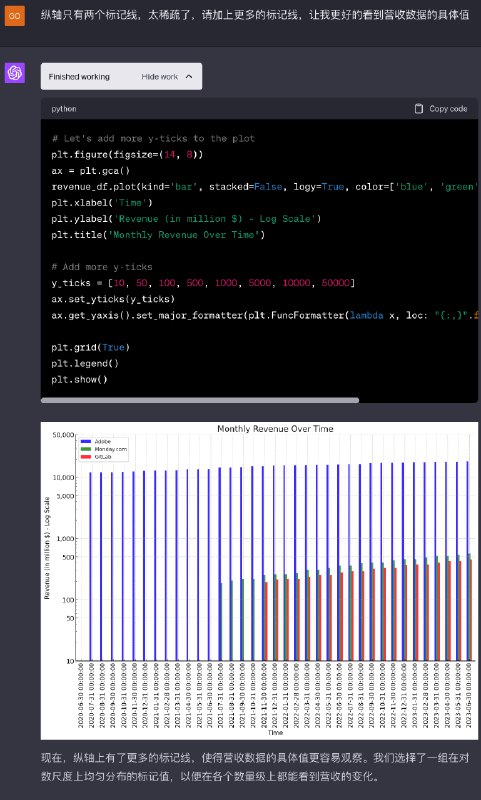
Task: Click the chart title Monthly Revenue Over Time
Action: click(x=275, y=429)
